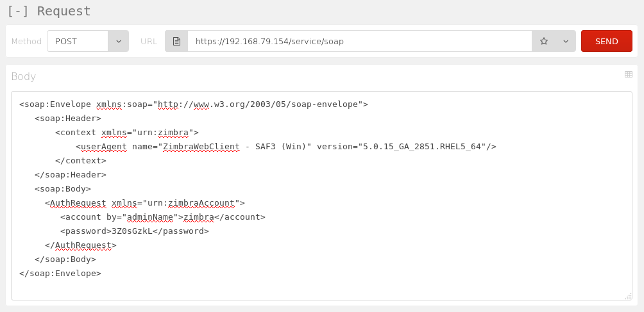644x312 pixels.
Task: Toggle the Body table view icon
Action: point(629,74)
